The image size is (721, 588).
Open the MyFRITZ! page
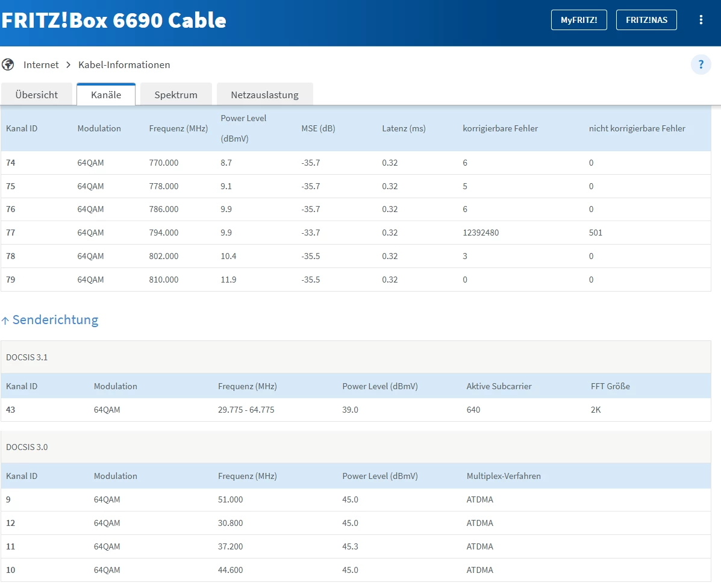pos(579,20)
